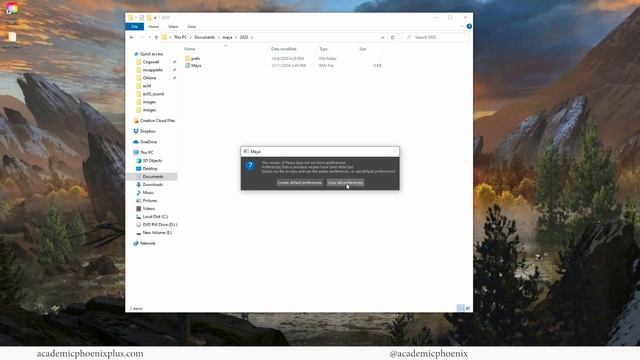Viewport: 640px width, 360px height.
Task: Switch to details view in the status bar
Action: [x=460, y=308]
